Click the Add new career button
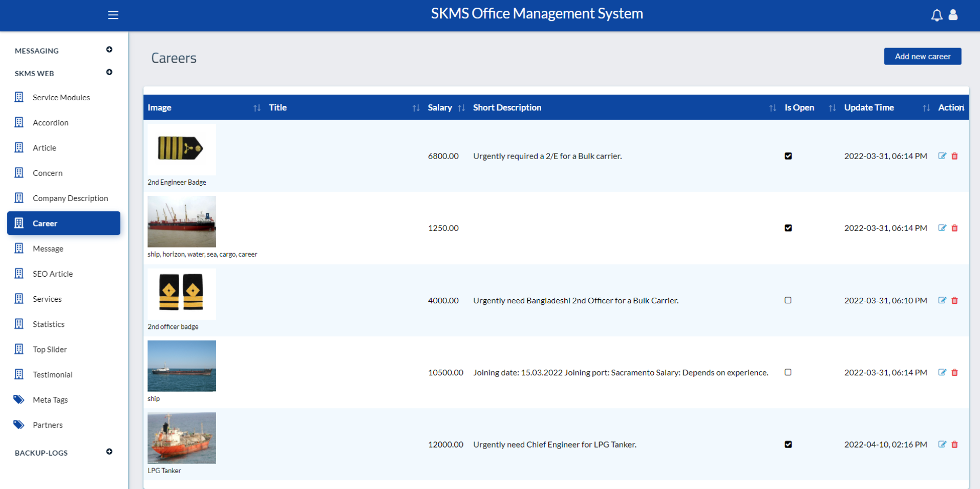This screenshot has width=980, height=489. (x=923, y=56)
